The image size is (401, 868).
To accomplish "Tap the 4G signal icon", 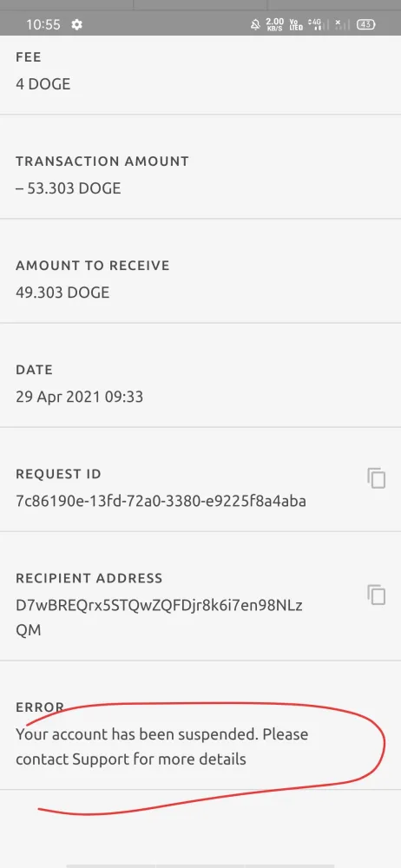I will click(x=316, y=24).
